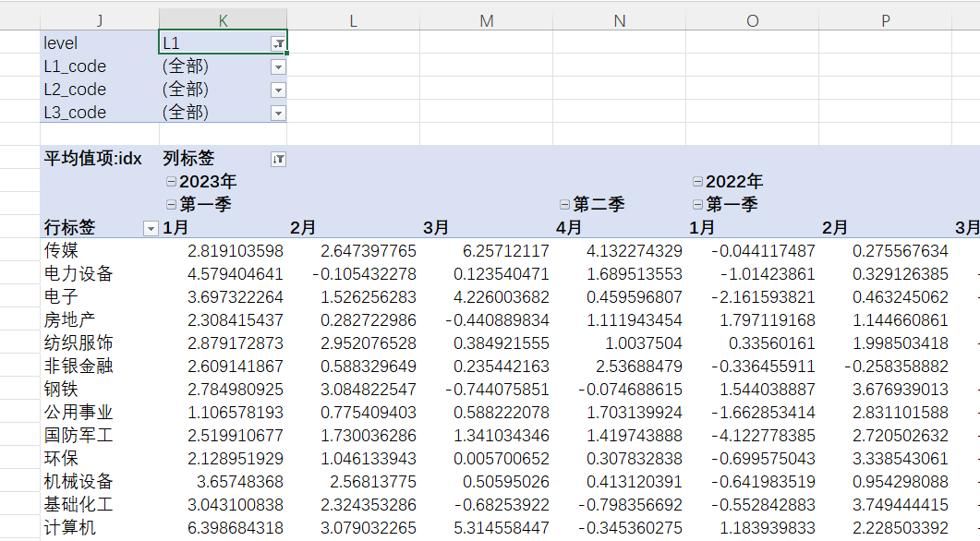Open the 列标签 column label filter
The height and width of the screenshot is (541, 980).
pyautogui.click(x=278, y=160)
